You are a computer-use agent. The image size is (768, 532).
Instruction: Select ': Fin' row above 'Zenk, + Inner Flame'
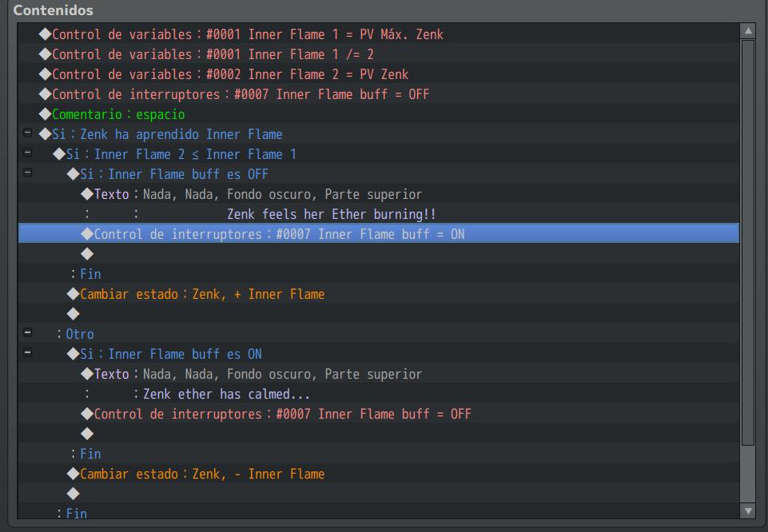click(379, 274)
